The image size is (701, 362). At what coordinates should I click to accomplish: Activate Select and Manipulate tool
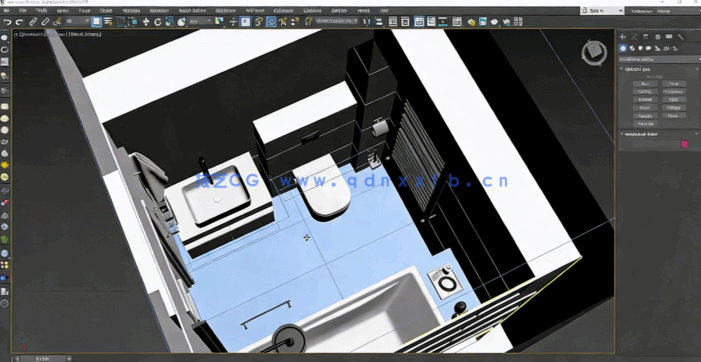(x=233, y=21)
